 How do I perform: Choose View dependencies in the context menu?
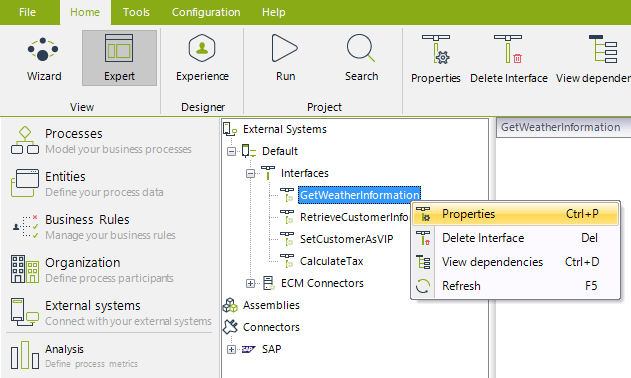tap(515, 262)
